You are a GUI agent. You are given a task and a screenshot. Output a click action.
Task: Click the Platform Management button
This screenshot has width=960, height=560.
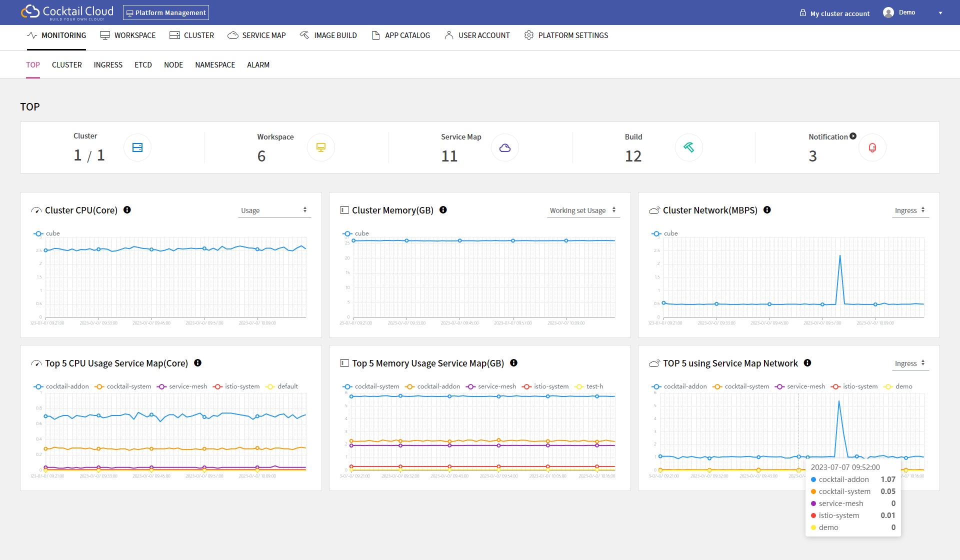click(x=166, y=12)
